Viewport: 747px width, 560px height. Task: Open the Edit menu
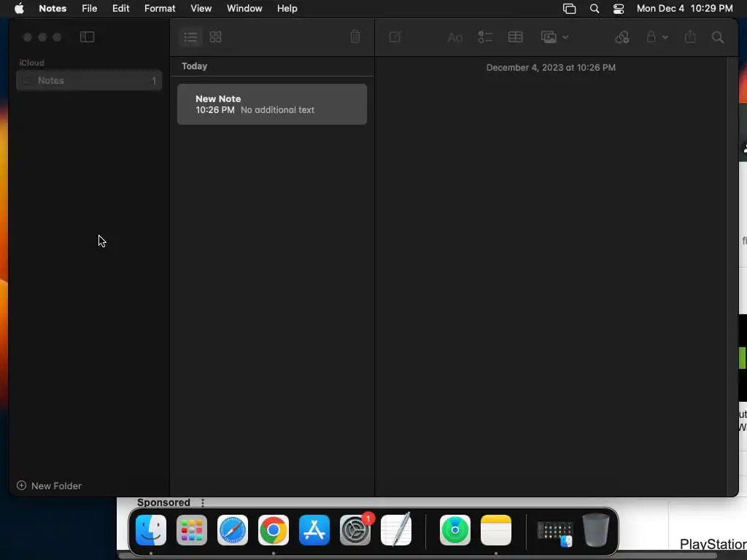(120, 8)
